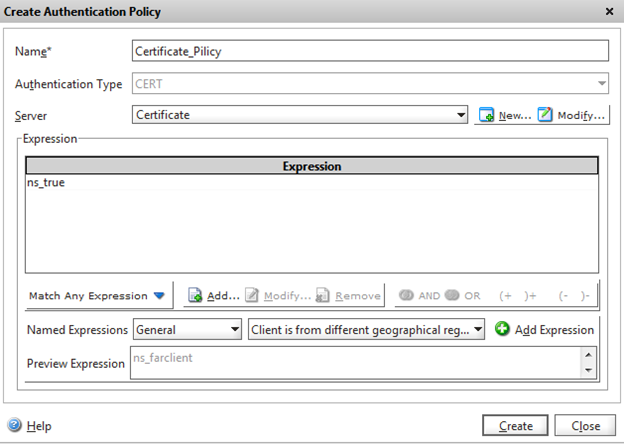Click the Preview Expression scroll up arrow
624x444 pixels.
point(589,354)
